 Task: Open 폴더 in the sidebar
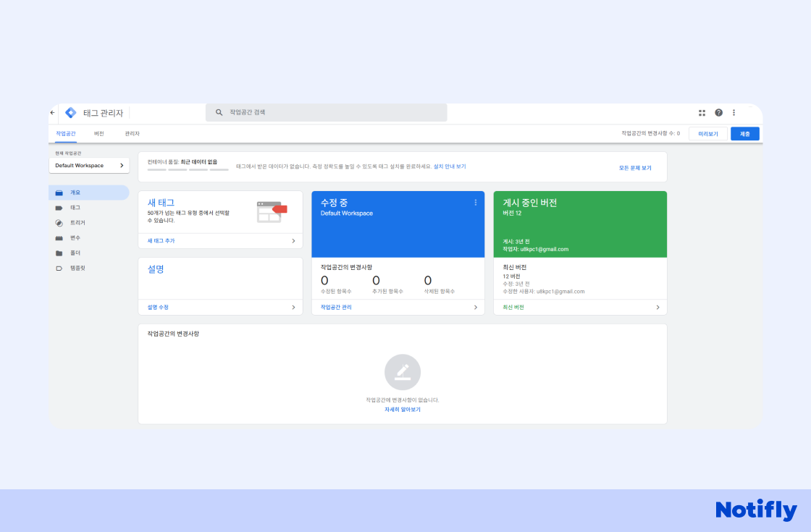(75, 253)
